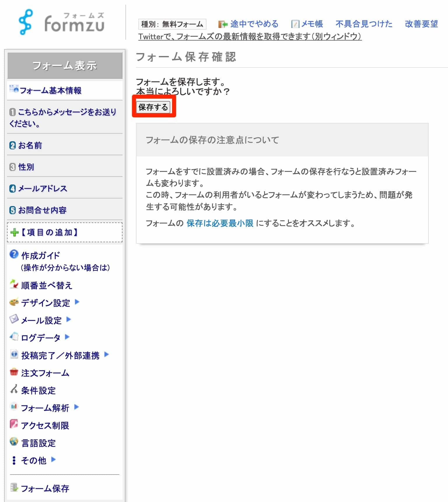Open 投稿完了／外部連携 menu link
The width and height of the screenshot is (448, 502).
60,355
